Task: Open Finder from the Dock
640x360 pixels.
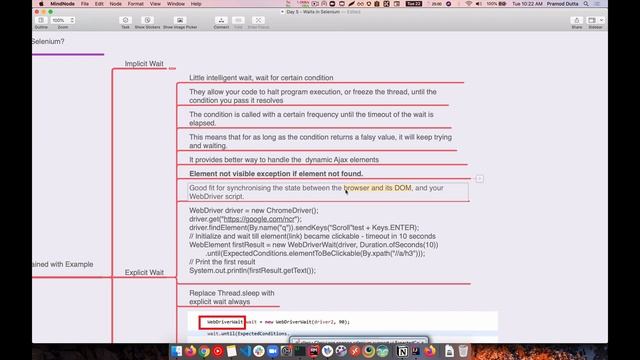Action: pos(177,351)
